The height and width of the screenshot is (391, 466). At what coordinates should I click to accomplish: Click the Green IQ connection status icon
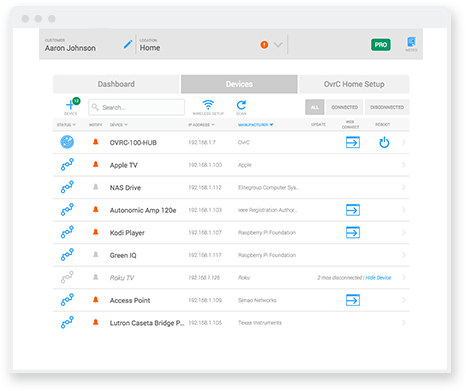point(67,255)
